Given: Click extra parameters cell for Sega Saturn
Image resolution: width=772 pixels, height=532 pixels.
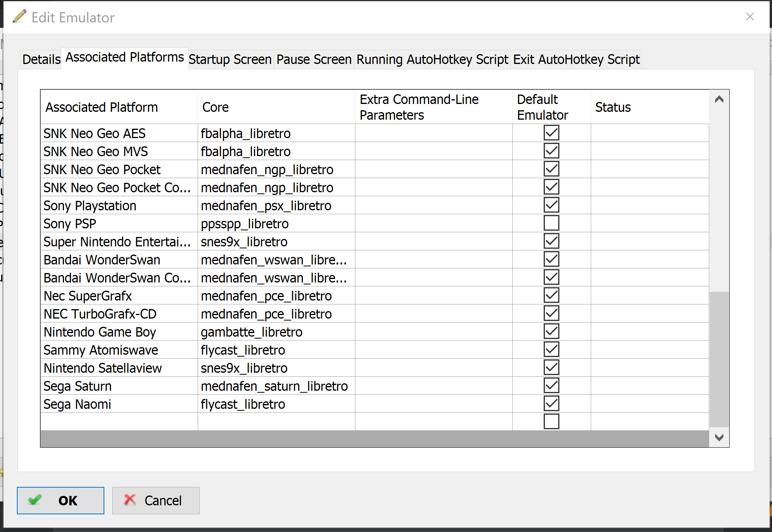Looking at the screenshot, I should [434, 386].
